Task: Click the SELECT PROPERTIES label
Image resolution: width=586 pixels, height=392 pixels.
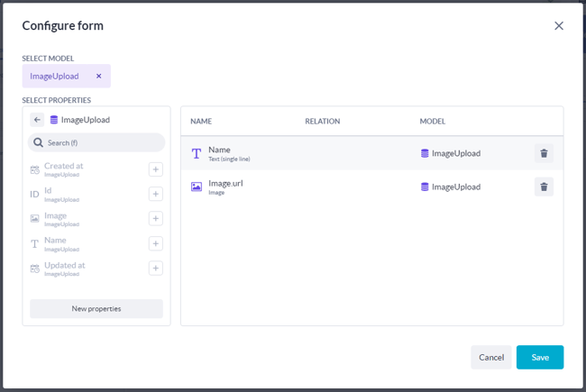Action: (57, 101)
